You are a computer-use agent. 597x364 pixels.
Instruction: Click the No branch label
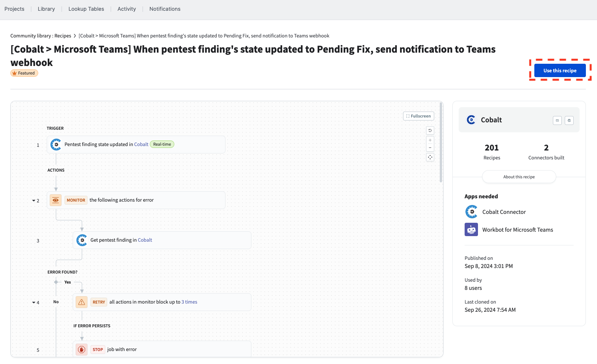(56, 302)
